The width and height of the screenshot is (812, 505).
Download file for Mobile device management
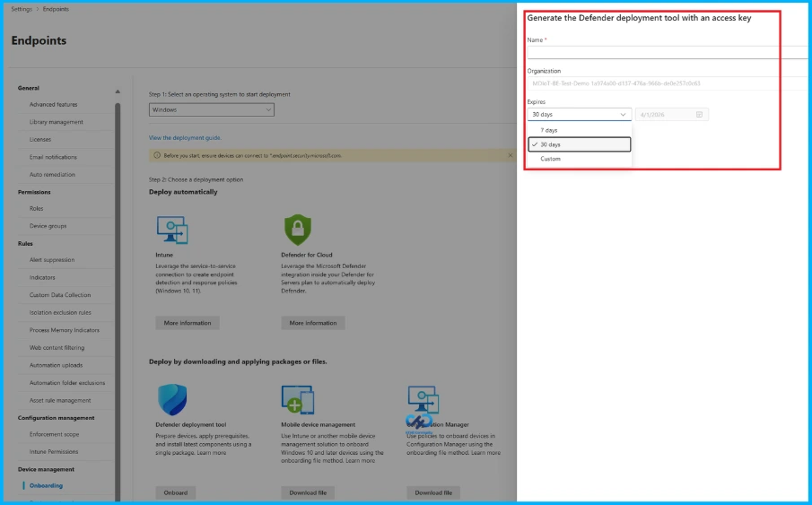click(308, 492)
